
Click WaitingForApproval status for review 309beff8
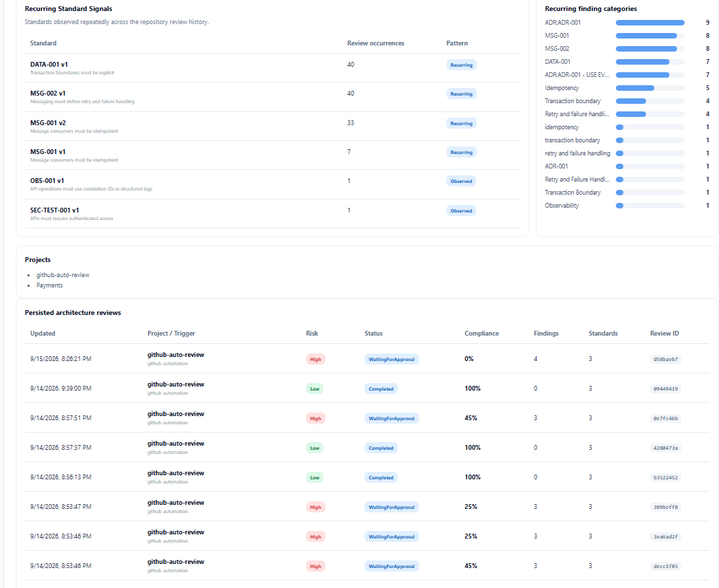point(391,508)
